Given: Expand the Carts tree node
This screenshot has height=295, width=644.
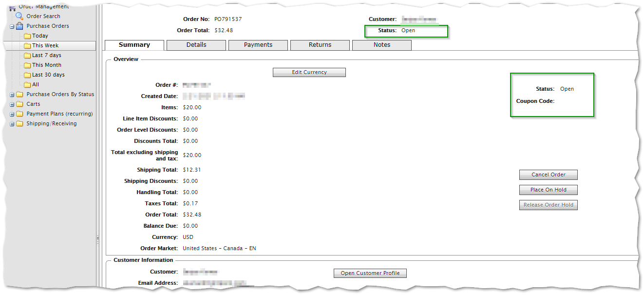Looking at the screenshot, I should pyautogui.click(x=12, y=104).
